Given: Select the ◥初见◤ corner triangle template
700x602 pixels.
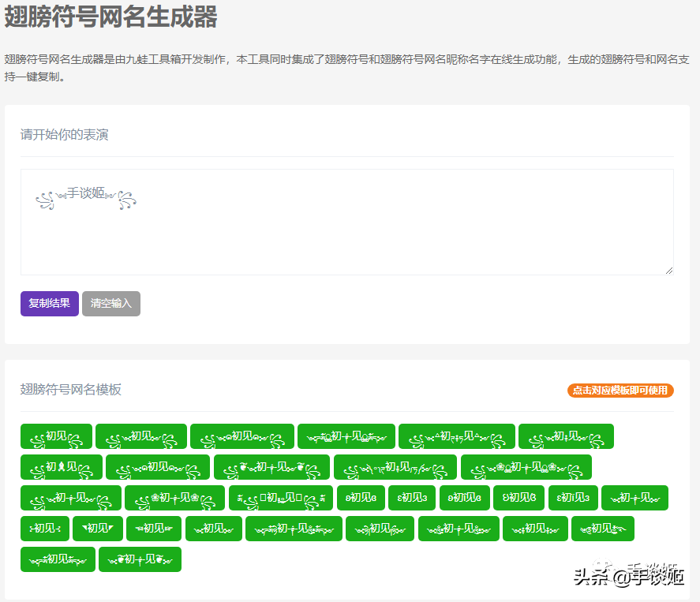Looking at the screenshot, I should pyautogui.click(x=98, y=529).
